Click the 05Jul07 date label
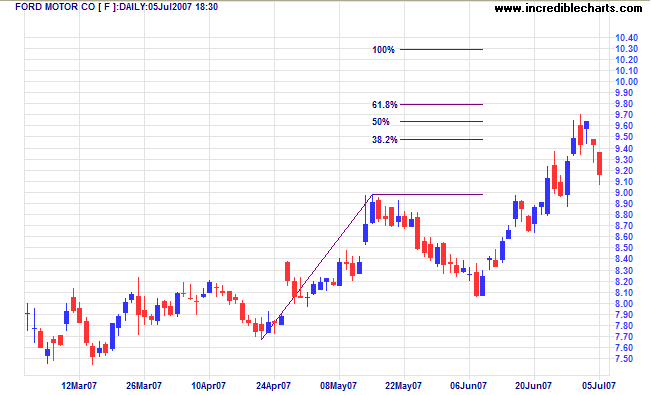This screenshot has height=395, width=651. pos(599,386)
